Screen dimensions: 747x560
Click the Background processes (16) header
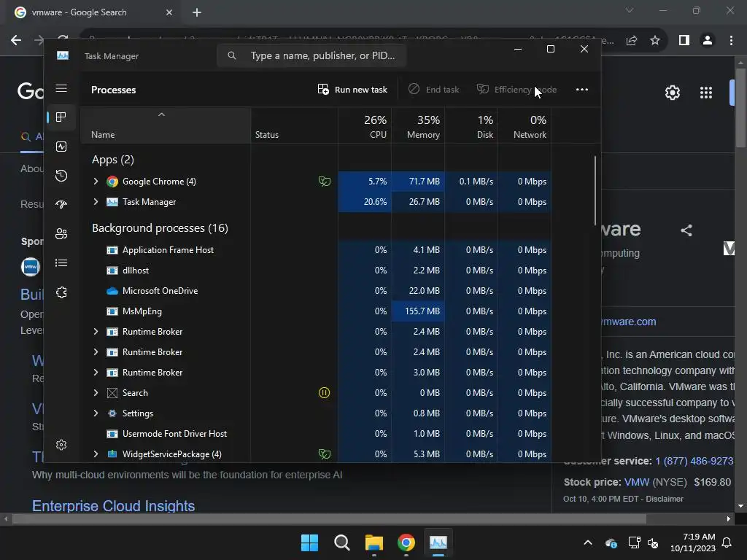160,228
